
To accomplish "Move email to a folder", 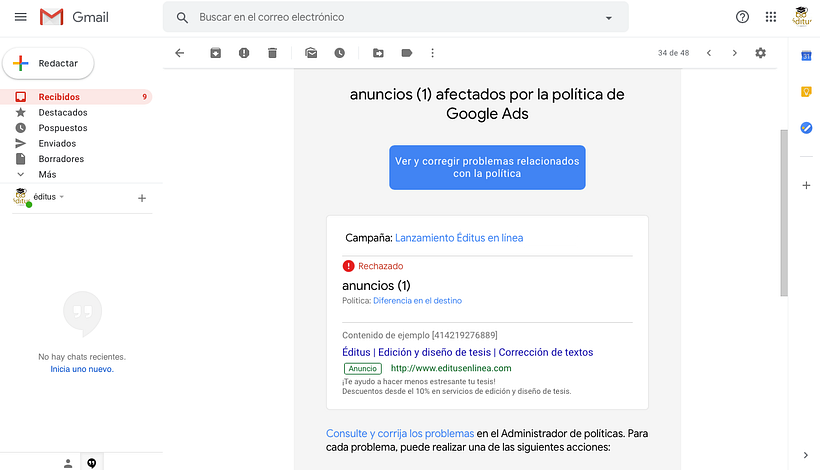I will 378,53.
